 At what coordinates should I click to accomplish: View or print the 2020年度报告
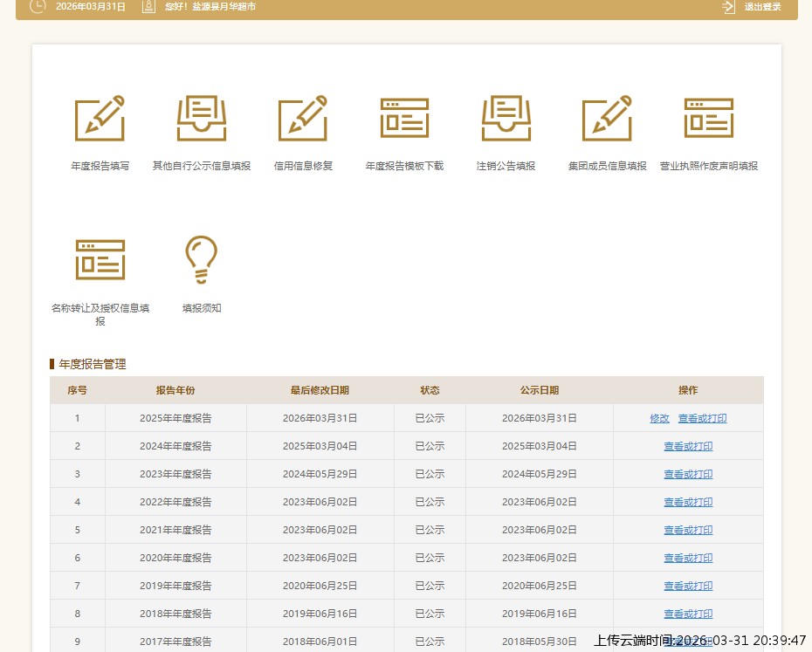pos(688,558)
